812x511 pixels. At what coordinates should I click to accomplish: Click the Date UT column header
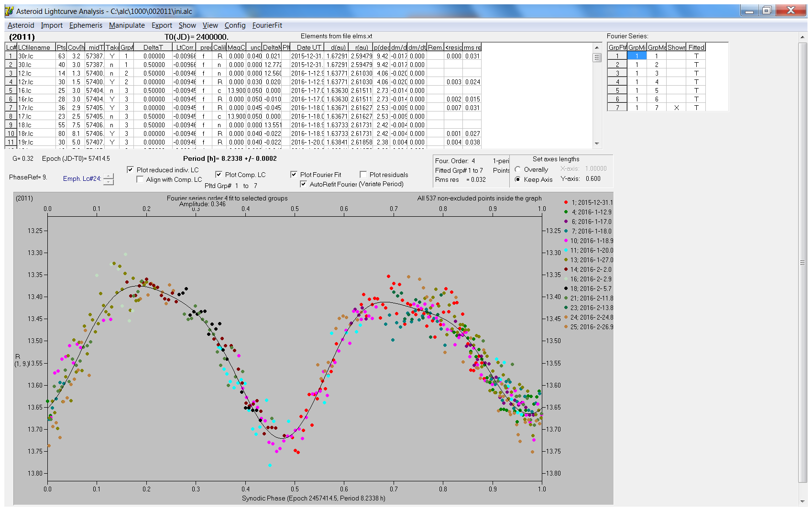coord(307,47)
